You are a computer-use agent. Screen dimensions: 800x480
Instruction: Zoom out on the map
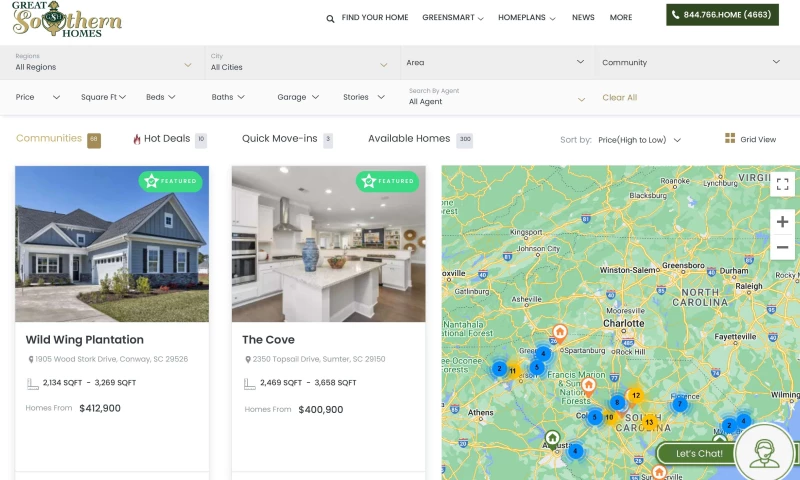(x=782, y=247)
